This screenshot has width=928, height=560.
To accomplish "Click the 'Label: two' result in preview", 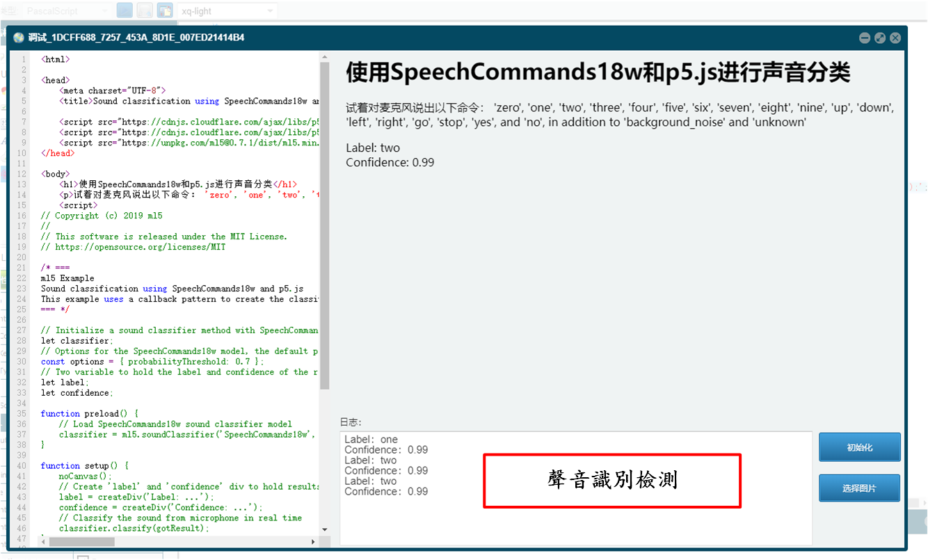I will click(373, 148).
